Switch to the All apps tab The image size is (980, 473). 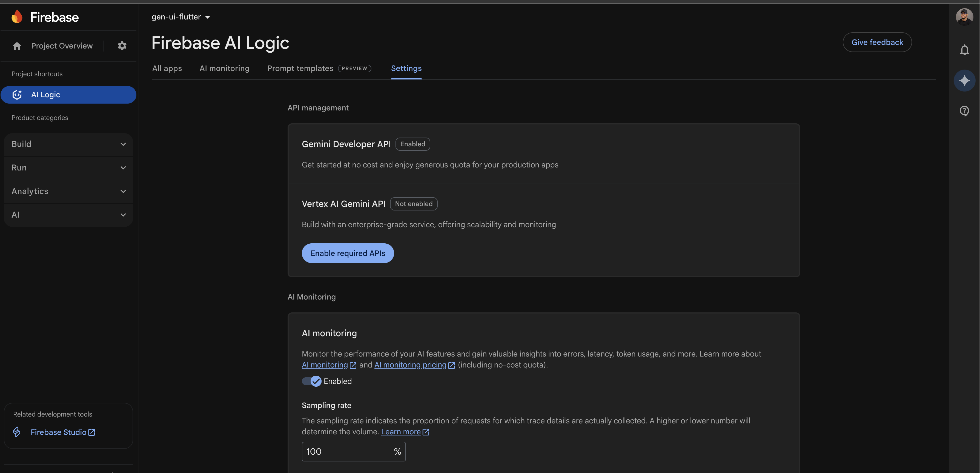click(x=167, y=69)
